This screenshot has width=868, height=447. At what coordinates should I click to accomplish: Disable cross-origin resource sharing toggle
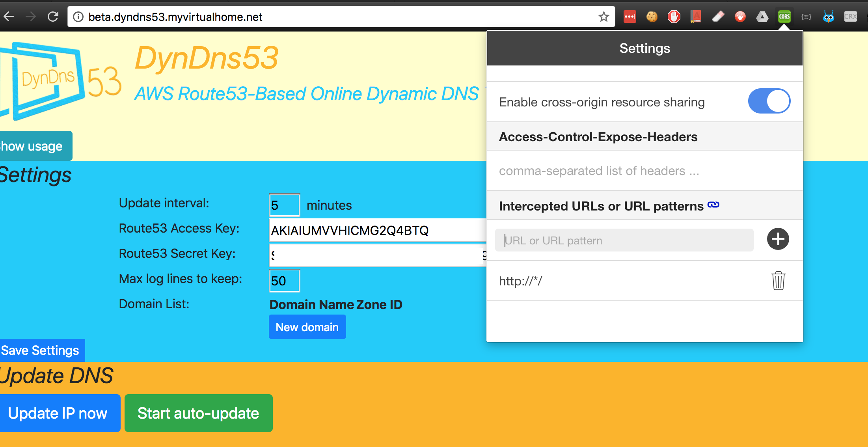pyautogui.click(x=769, y=101)
